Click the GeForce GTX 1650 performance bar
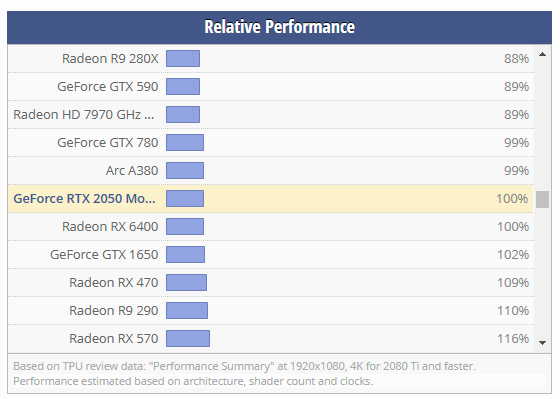Screen dimensions: 560x399 (x=185, y=254)
